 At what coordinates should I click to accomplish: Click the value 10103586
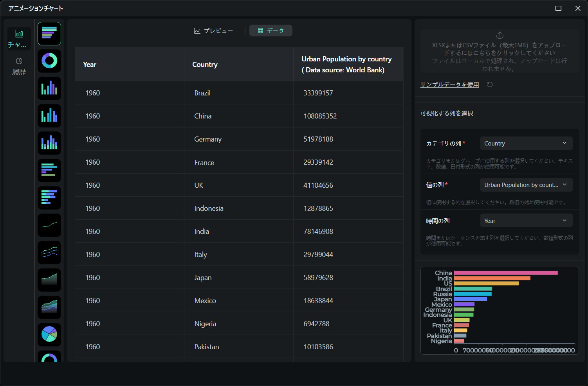(x=318, y=347)
